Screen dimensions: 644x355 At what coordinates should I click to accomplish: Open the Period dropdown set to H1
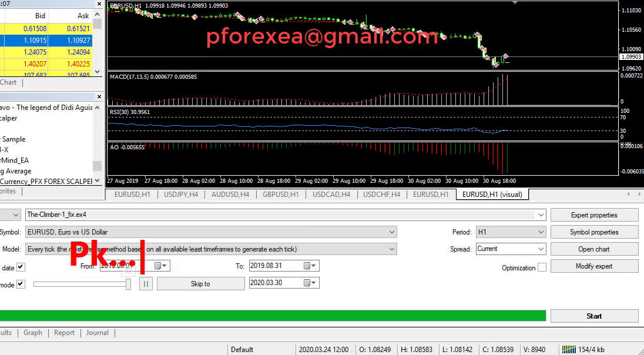[x=541, y=232]
